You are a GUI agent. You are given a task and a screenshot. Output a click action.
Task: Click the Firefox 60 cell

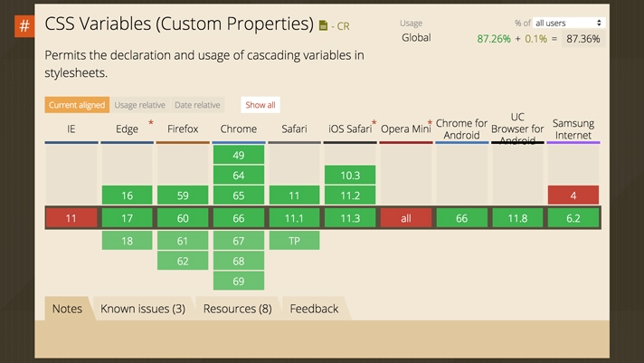(x=183, y=218)
